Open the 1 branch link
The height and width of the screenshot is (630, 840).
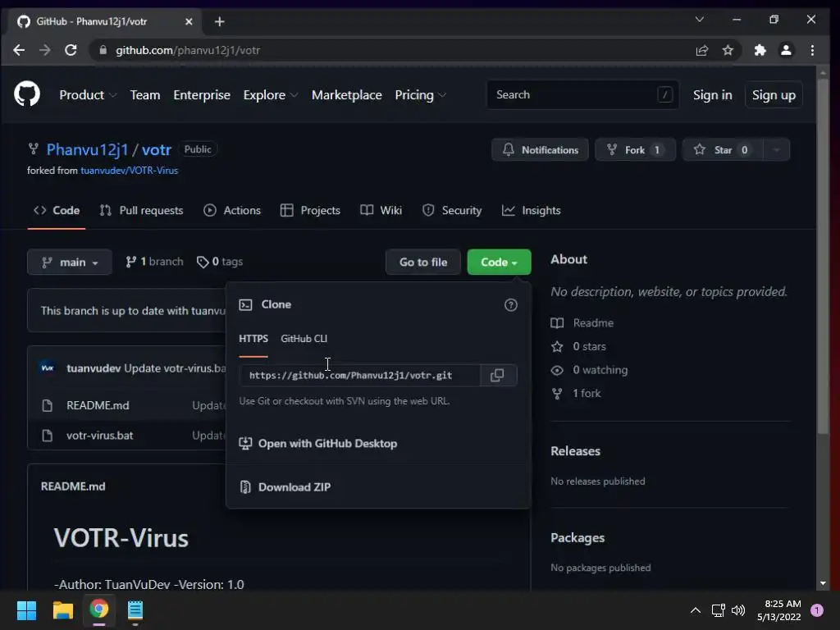154,262
